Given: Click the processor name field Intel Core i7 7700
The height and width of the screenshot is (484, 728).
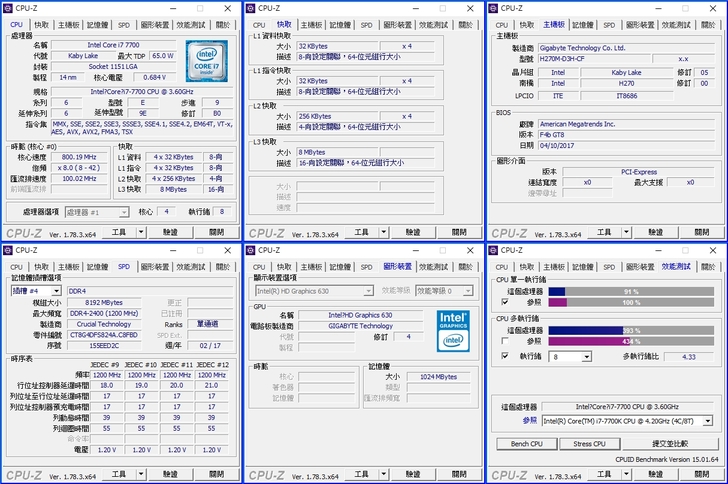Looking at the screenshot, I should (x=113, y=45).
